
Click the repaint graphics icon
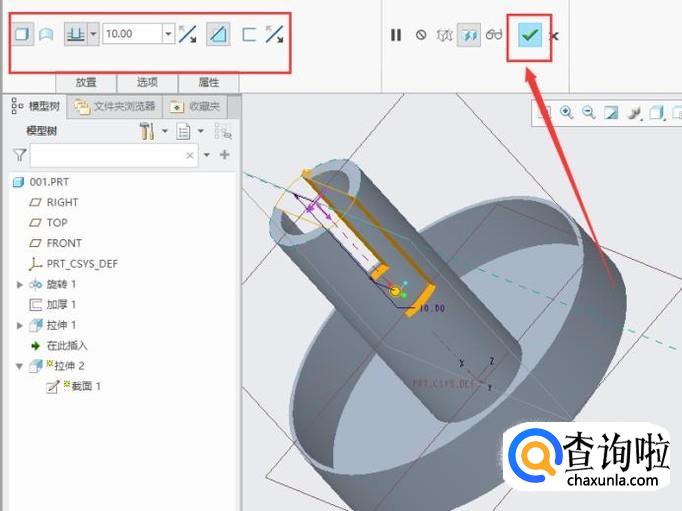coord(611,113)
